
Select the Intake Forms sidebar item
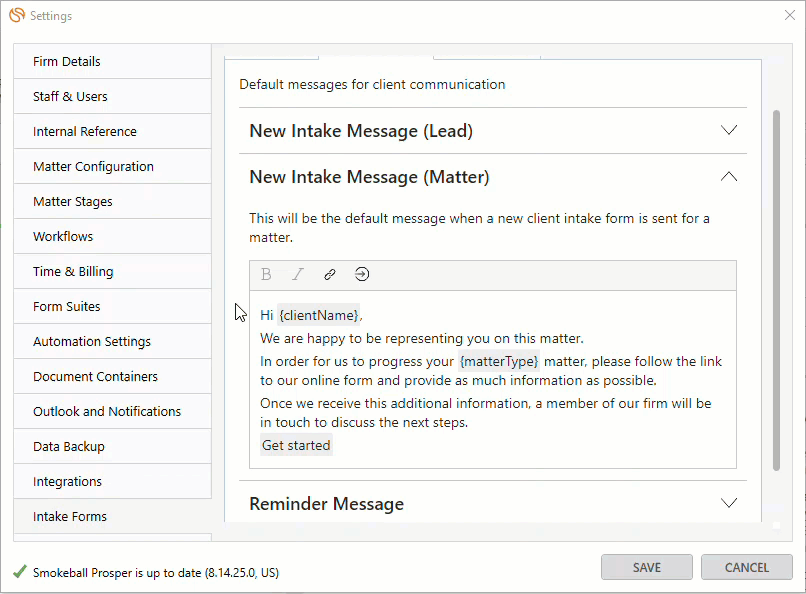click(113, 516)
